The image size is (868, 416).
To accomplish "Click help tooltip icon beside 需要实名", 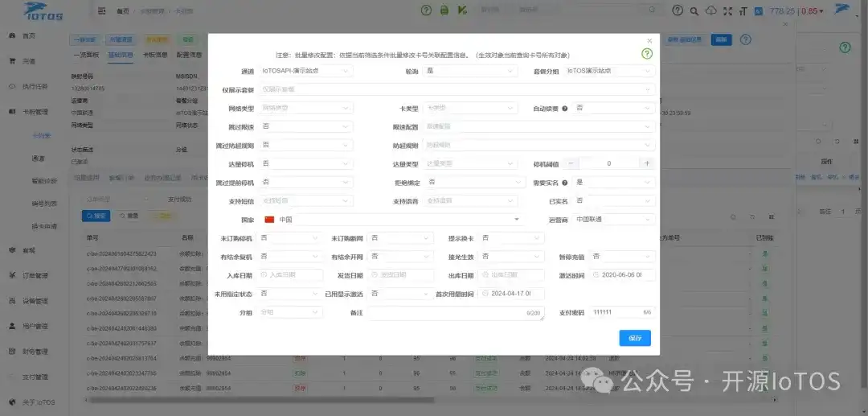I will pyautogui.click(x=565, y=182).
